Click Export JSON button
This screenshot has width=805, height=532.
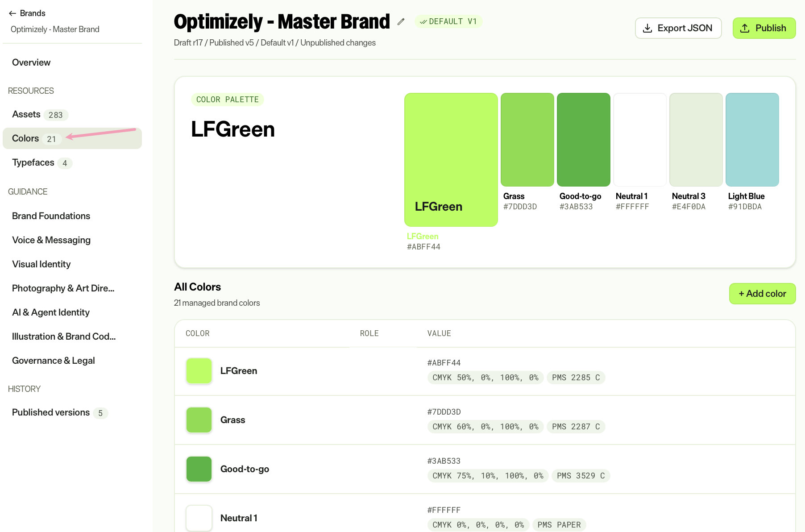coord(678,28)
